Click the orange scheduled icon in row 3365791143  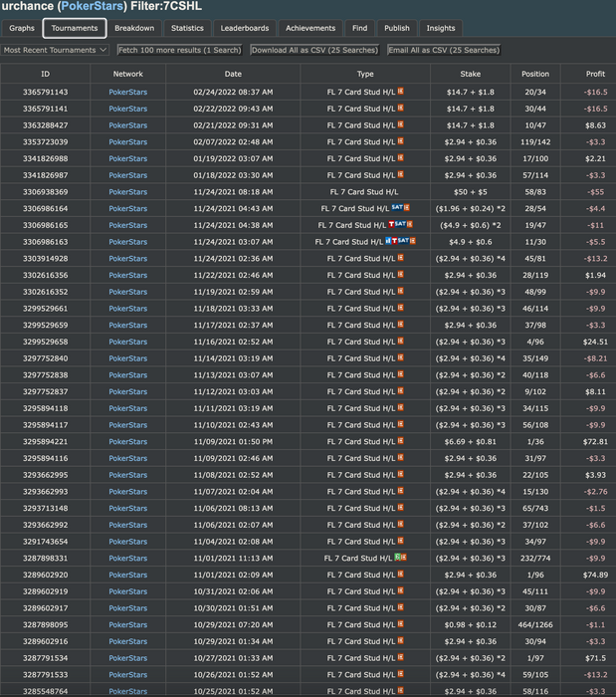point(401,92)
